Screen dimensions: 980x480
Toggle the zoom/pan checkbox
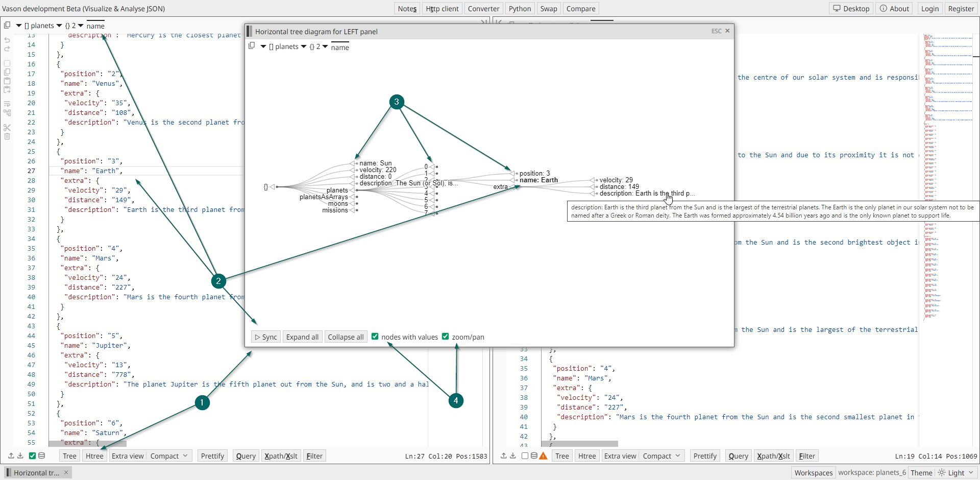(446, 337)
